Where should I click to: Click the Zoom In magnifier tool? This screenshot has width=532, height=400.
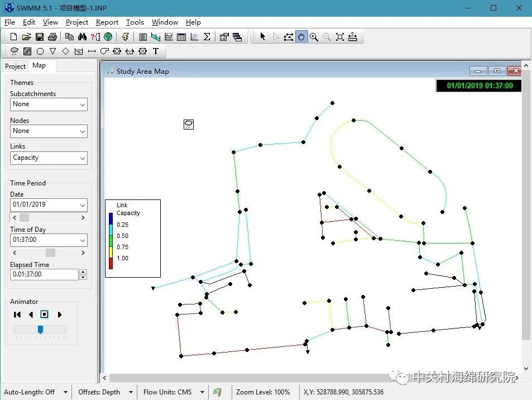tap(314, 37)
